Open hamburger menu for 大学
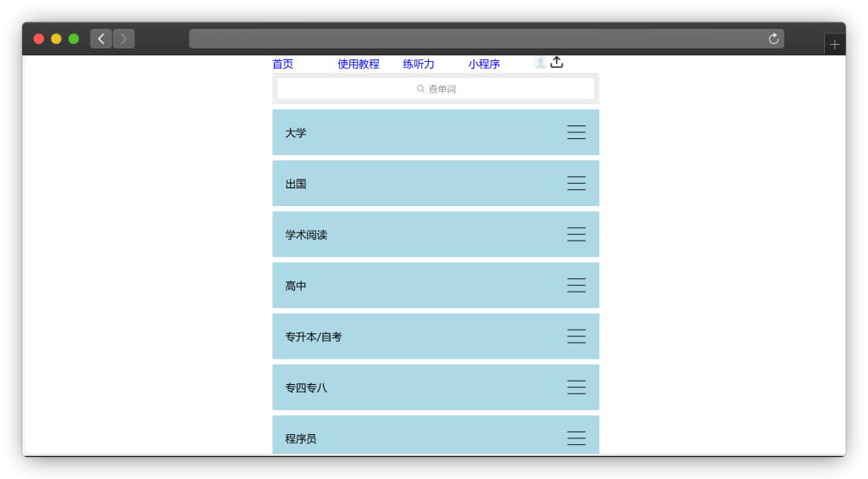Screen dimensions: 868x479 [x=576, y=132]
